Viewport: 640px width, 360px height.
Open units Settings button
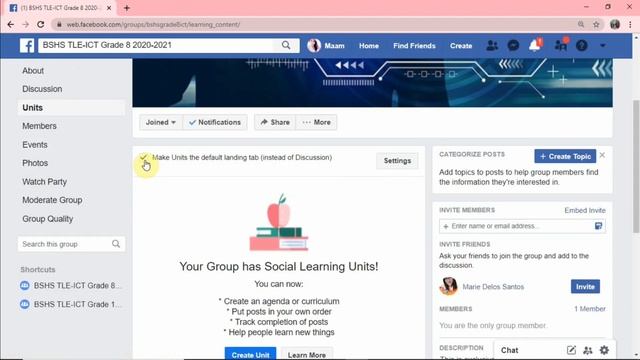(397, 161)
